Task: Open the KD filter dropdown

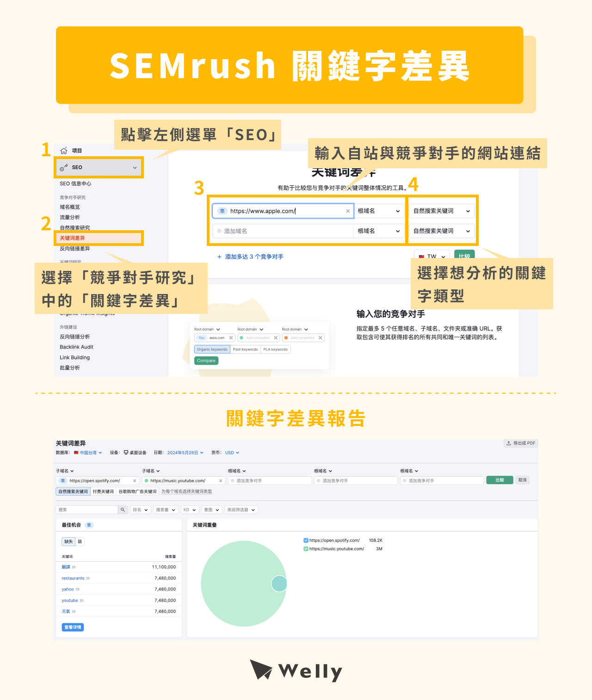Action: click(190, 510)
